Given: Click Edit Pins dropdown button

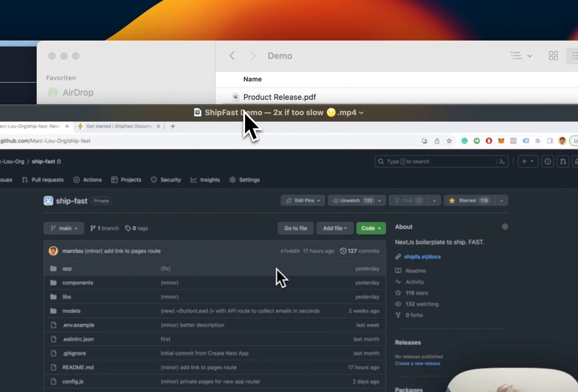Looking at the screenshot, I should coord(303,200).
